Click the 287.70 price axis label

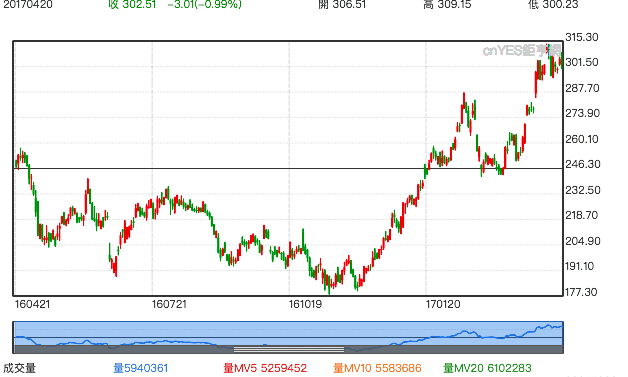point(582,88)
